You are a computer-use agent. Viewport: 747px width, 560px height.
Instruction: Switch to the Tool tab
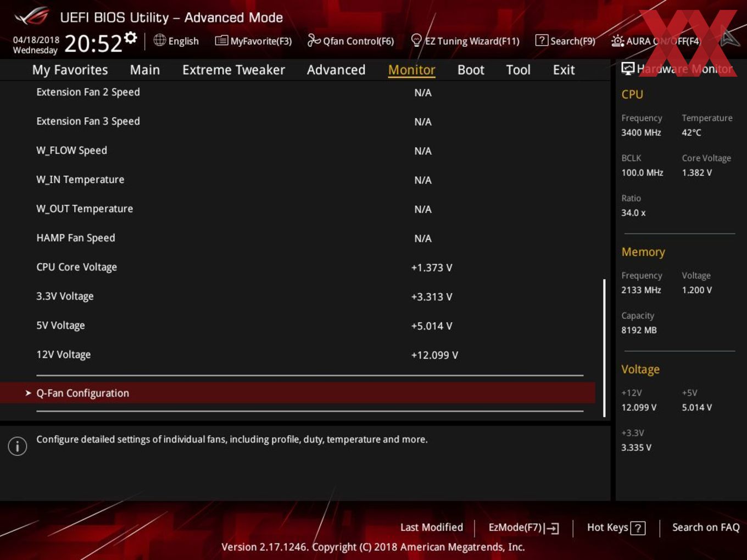(518, 70)
